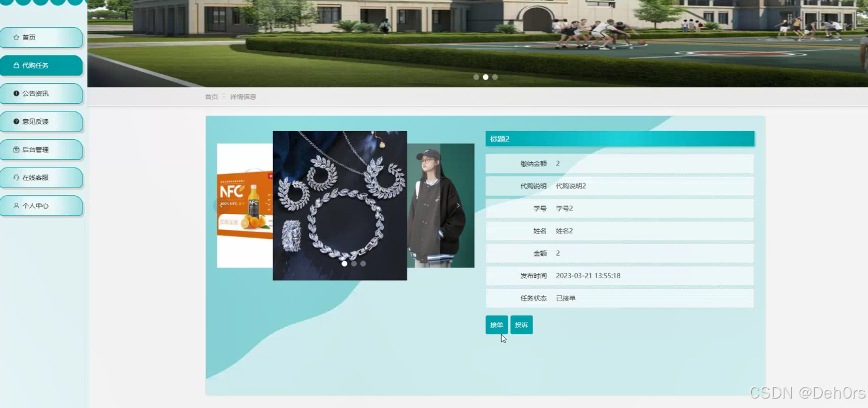Click the calendar icon beside 后台管理
Image resolution: width=868 pixels, height=408 pixels.
[17, 150]
